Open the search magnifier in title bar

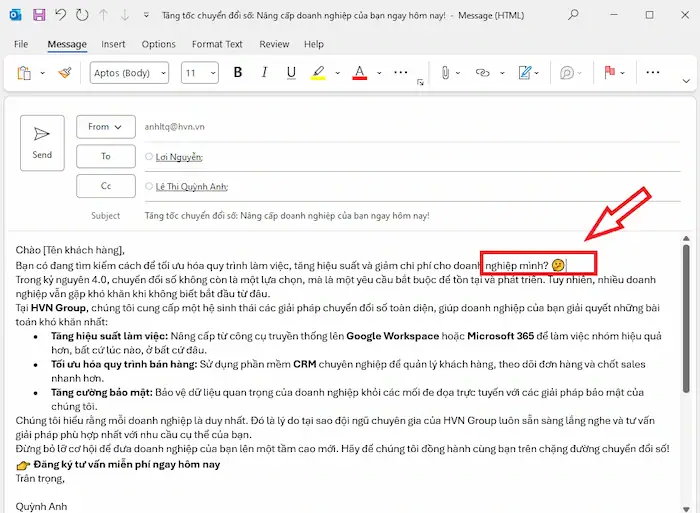click(x=573, y=16)
